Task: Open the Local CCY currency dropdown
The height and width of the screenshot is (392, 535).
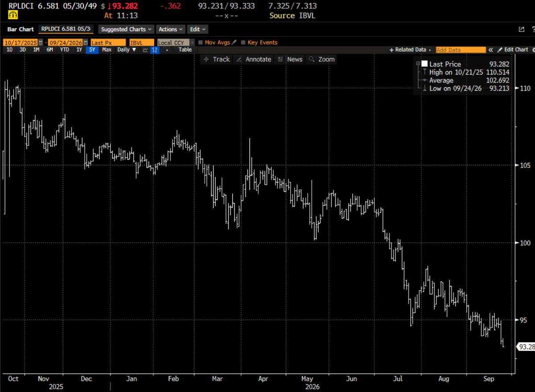Action: click(176, 42)
